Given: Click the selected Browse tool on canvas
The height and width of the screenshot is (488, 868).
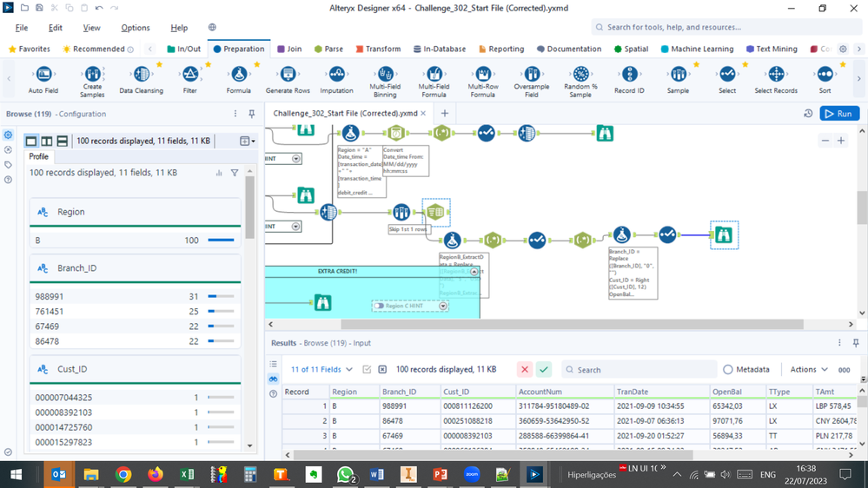Looking at the screenshot, I should [x=724, y=235].
